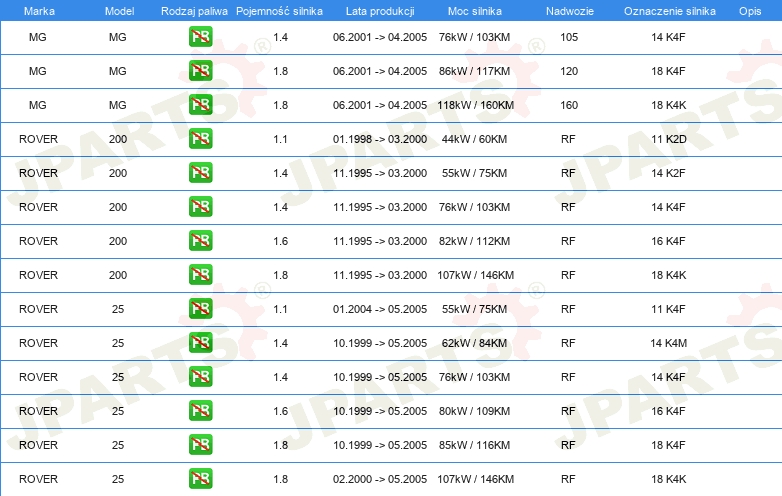The height and width of the screenshot is (496, 782).
Task: Click fuel icon for Rover 25 1.1
Action: 200,309
